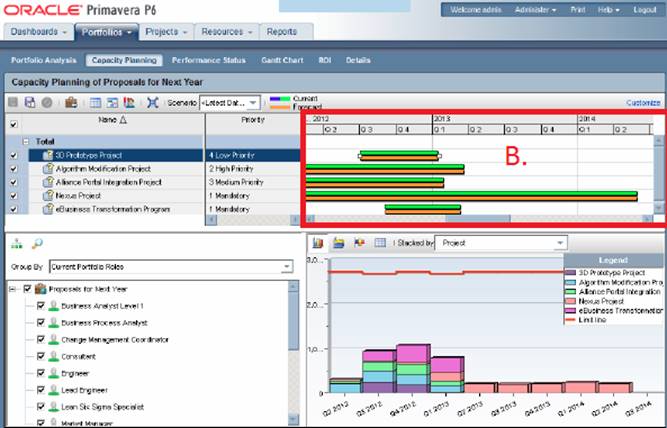667x428 pixels.
Task: Click the blue fit-to-screen arrows icon
Action: 152,102
